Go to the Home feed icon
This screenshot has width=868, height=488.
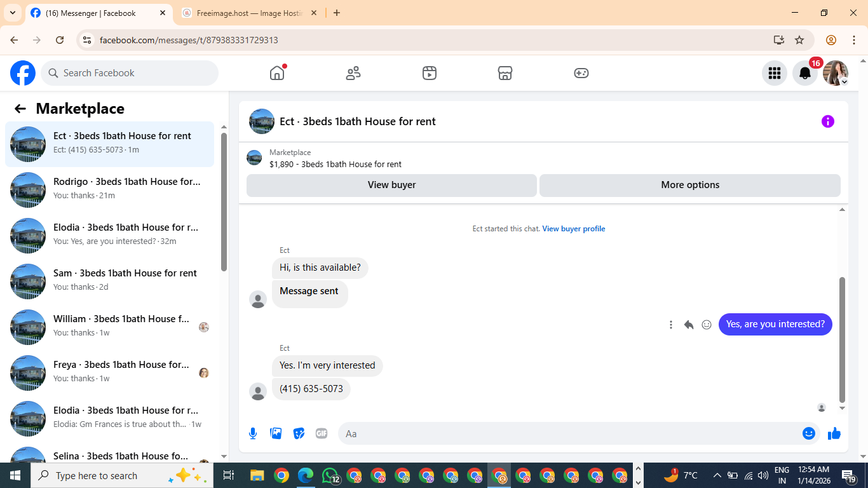[277, 73]
